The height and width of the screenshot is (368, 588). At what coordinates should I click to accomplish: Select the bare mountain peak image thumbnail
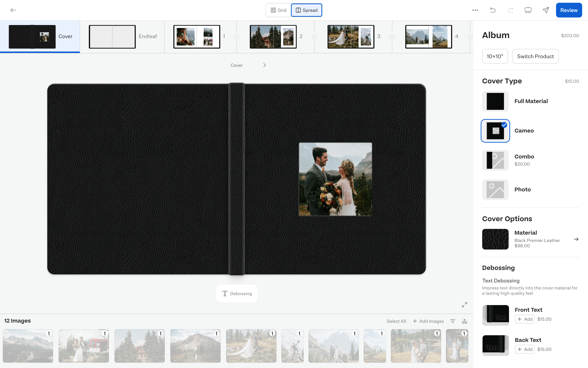[x=196, y=346]
